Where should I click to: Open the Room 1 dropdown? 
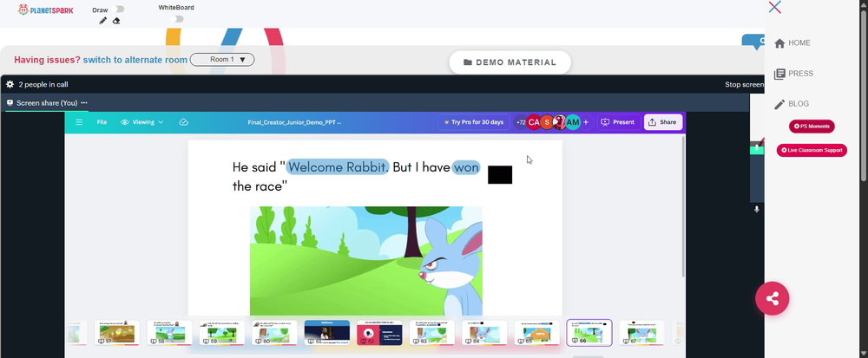point(222,60)
